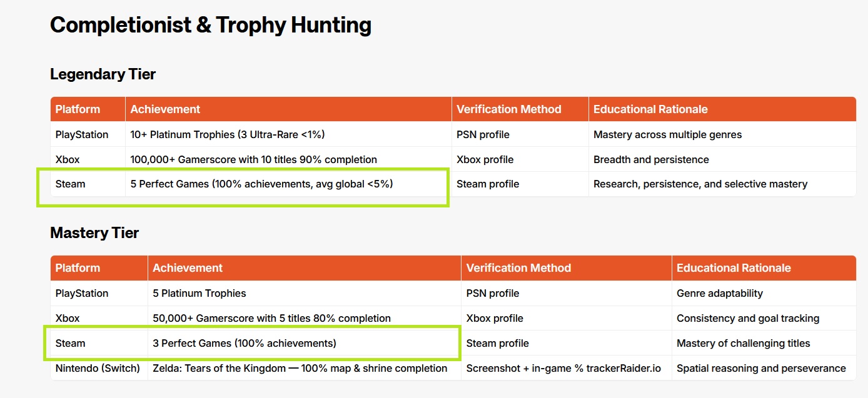Screen dimensions: 868x398
Task: Click the Completionist & Trophy Hunting heading
Action: click(x=211, y=26)
